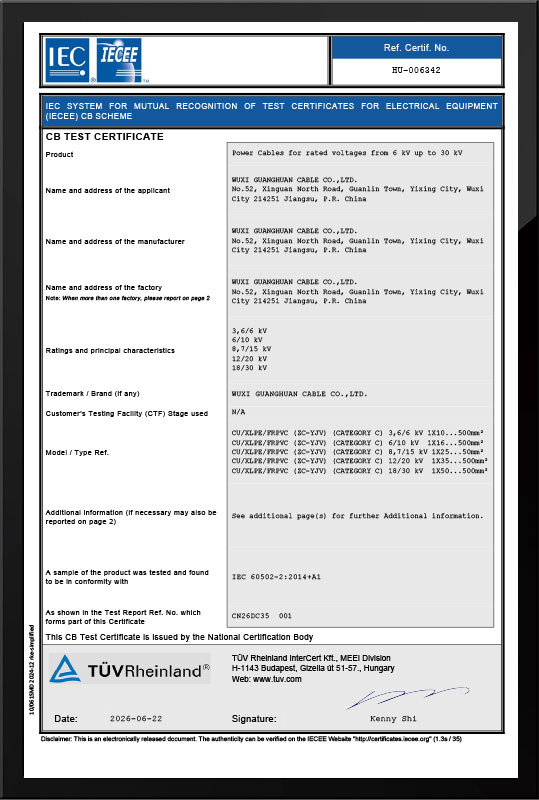Click the blue IECEE CB SCHEME banner
Image resolution: width=539 pixels, height=800 pixels.
pos(272,111)
